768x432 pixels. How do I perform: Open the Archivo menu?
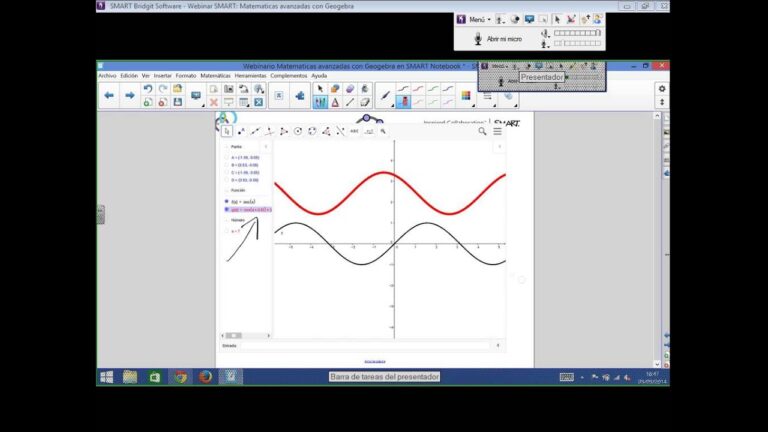(107, 75)
